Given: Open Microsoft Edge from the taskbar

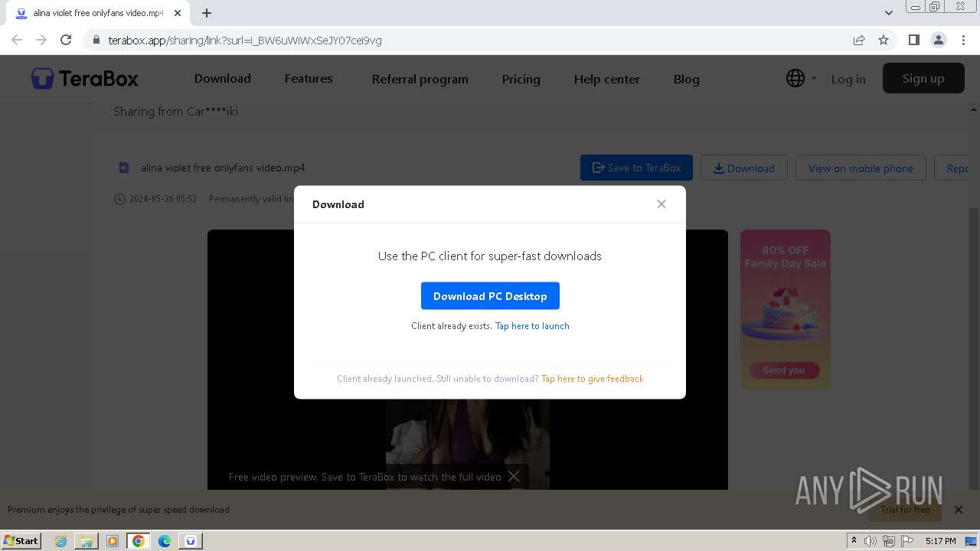Looking at the screenshot, I should tap(165, 541).
